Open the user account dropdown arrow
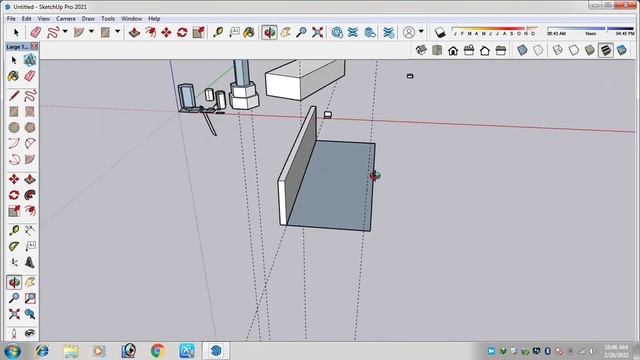This screenshot has height=360, width=640. click(x=421, y=31)
